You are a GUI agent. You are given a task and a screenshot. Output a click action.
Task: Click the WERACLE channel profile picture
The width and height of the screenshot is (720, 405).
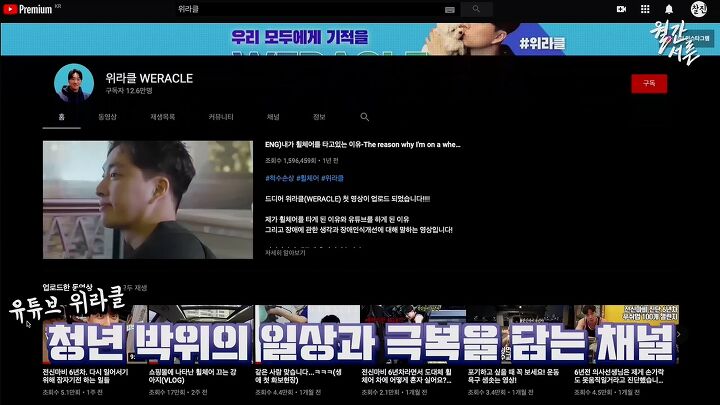click(74, 84)
